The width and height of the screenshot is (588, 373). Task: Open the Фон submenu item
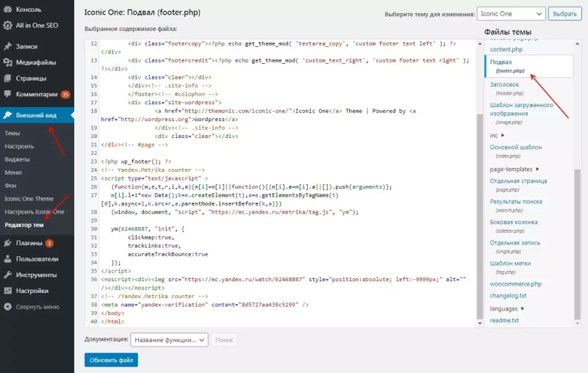pos(10,186)
